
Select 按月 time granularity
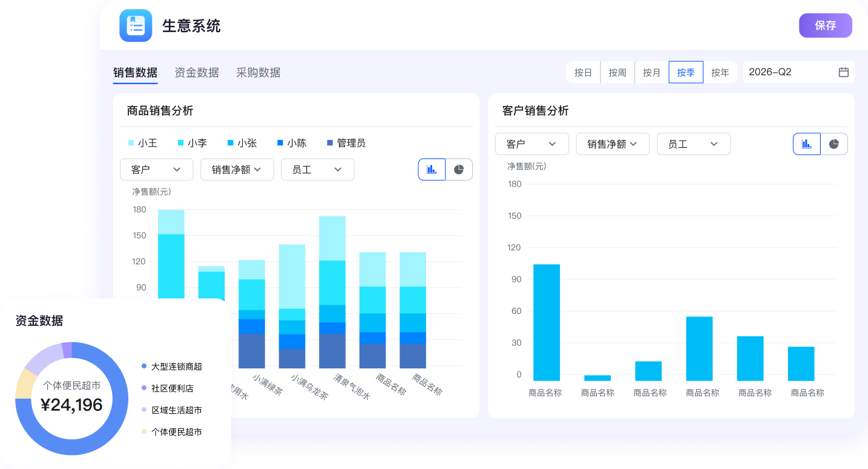[652, 72]
